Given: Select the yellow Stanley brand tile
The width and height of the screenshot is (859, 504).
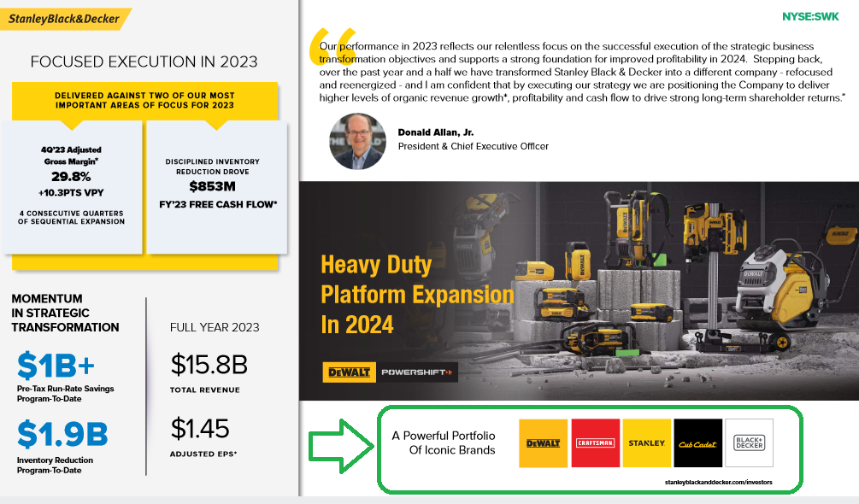Looking at the screenshot, I should (647, 443).
